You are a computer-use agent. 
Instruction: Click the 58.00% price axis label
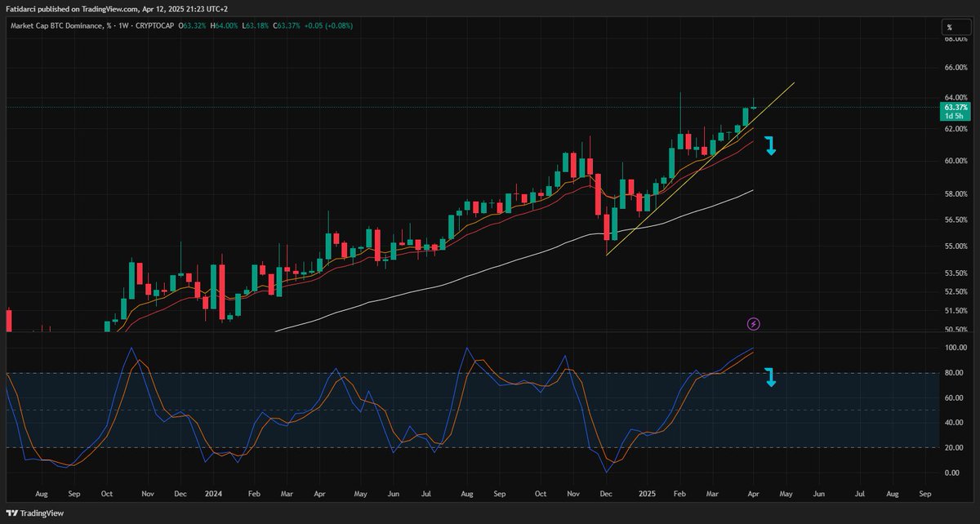click(x=955, y=194)
